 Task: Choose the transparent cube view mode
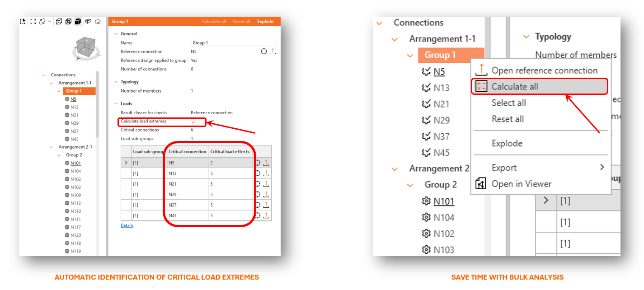pyautogui.click(x=69, y=21)
